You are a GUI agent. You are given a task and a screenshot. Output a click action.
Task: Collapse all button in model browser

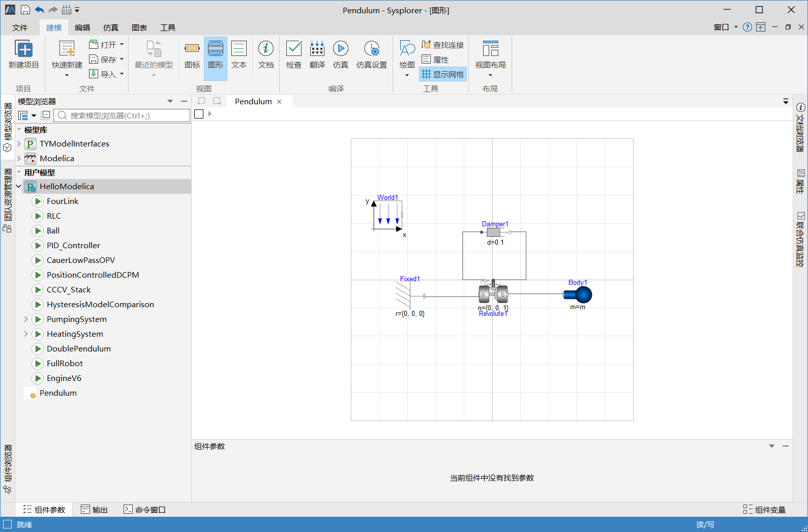pos(46,115)
